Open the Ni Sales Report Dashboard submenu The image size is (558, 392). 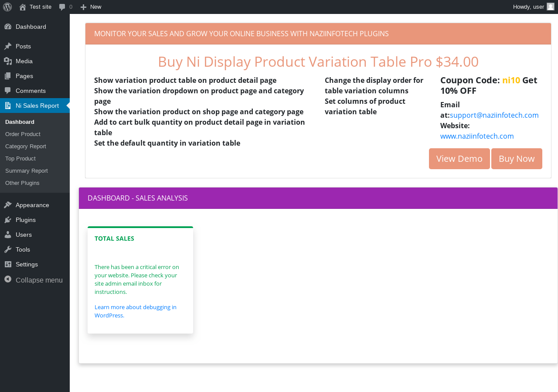tap(35, 122)
